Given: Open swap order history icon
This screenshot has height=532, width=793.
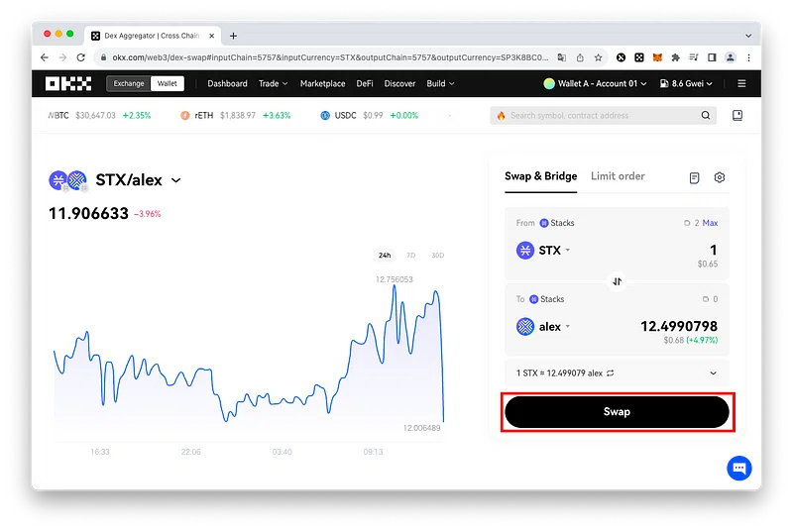Looking at the screenshot, I should pos(695,178).
